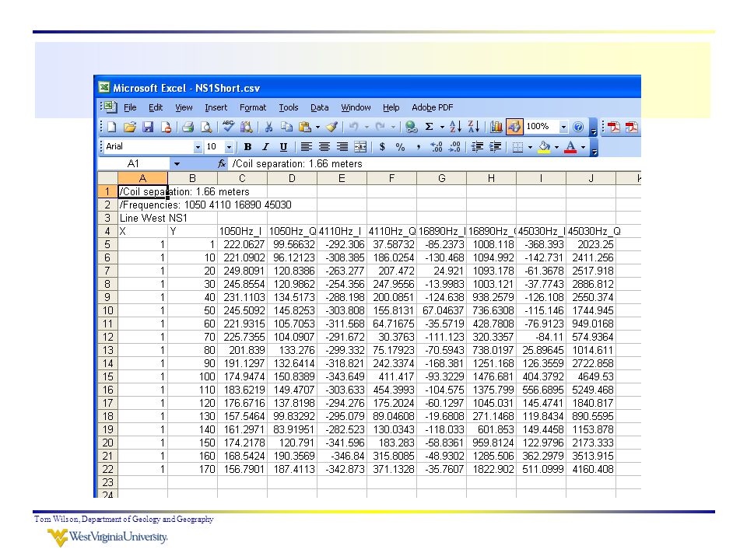747x560 pixels.
Task: Open the Edit menu
Action: (x=156, y=107)
